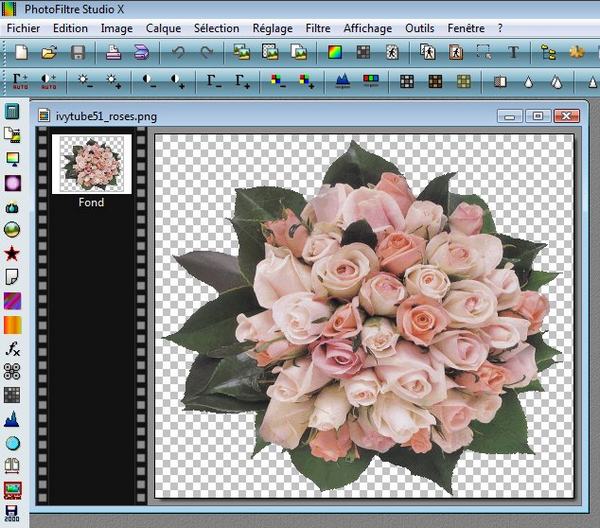600x528 pixels.
Task: Click the fx script icon in left sidebar
Action: 13,348
